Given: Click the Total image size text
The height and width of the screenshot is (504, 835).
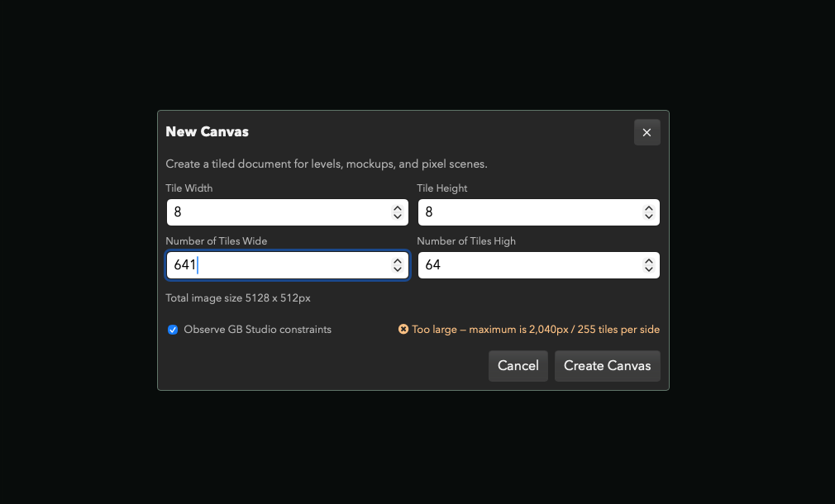Looking at the screenshot, I should 238,298.
